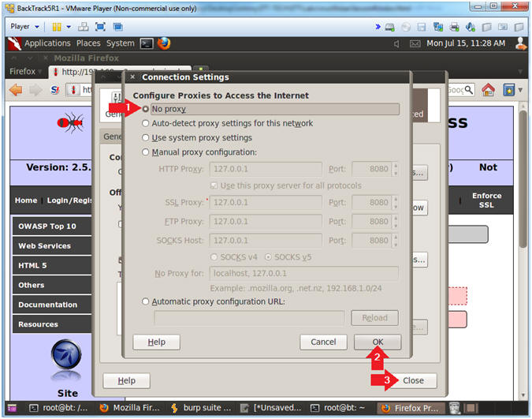532x419 pixels.
Task: Click Close in Firefox Preferences window
Action: pyautogui.click(x=413, y=380)
